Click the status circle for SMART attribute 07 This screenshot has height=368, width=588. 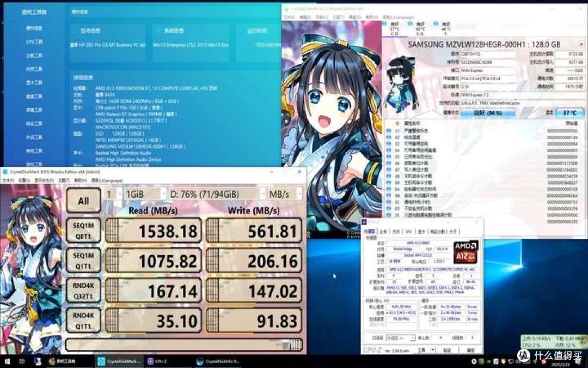pos(389,170)
